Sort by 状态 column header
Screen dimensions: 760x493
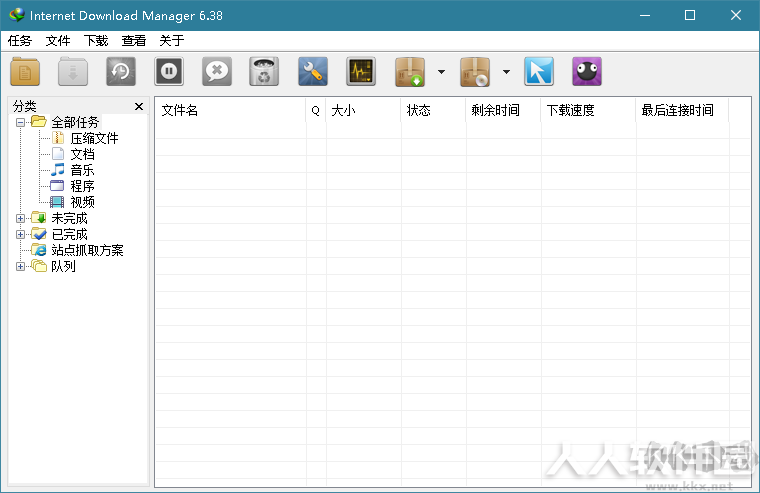(433, 111)
